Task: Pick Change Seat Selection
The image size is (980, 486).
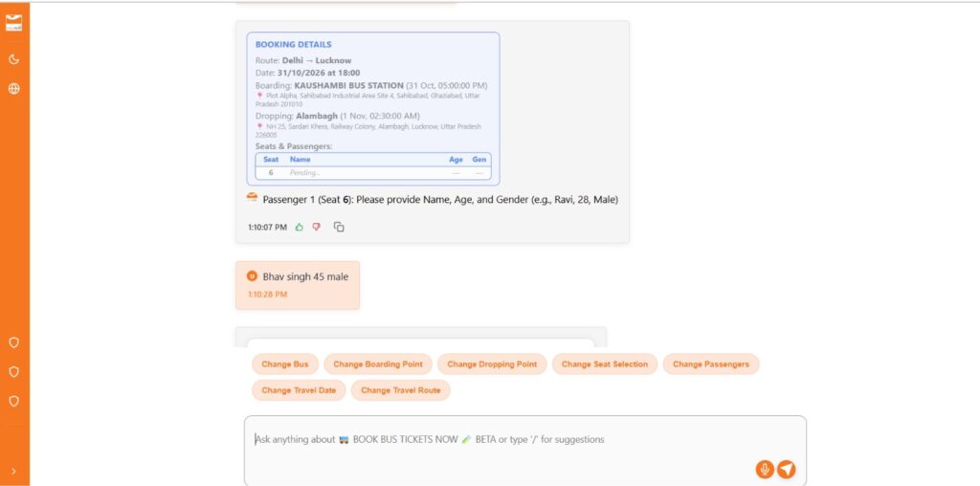Action: 605,364
